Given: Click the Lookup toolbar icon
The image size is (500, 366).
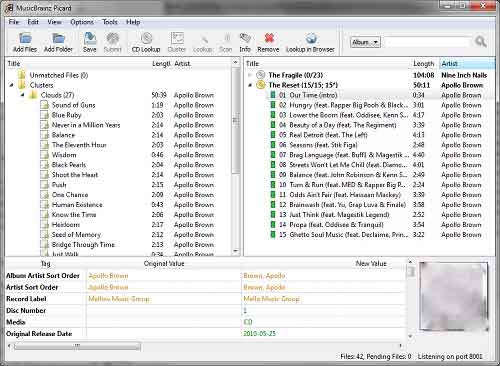Looking at the screenshot, I should tap(203, 39).
